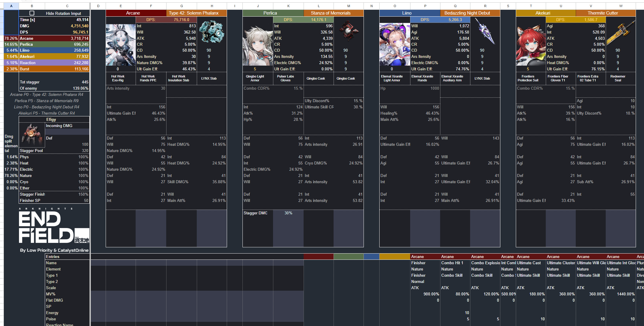Select the Hot Work Insulation Slab cell
The width and height of the screenshot is (644, 326).
tap(181, 78)
